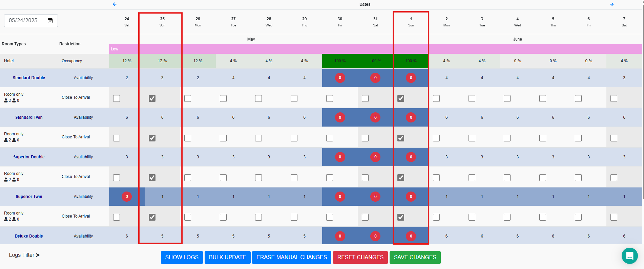The image size is (644, 269).
Task: Select the Tue 3 date column header
Action: tap(482, 22)
